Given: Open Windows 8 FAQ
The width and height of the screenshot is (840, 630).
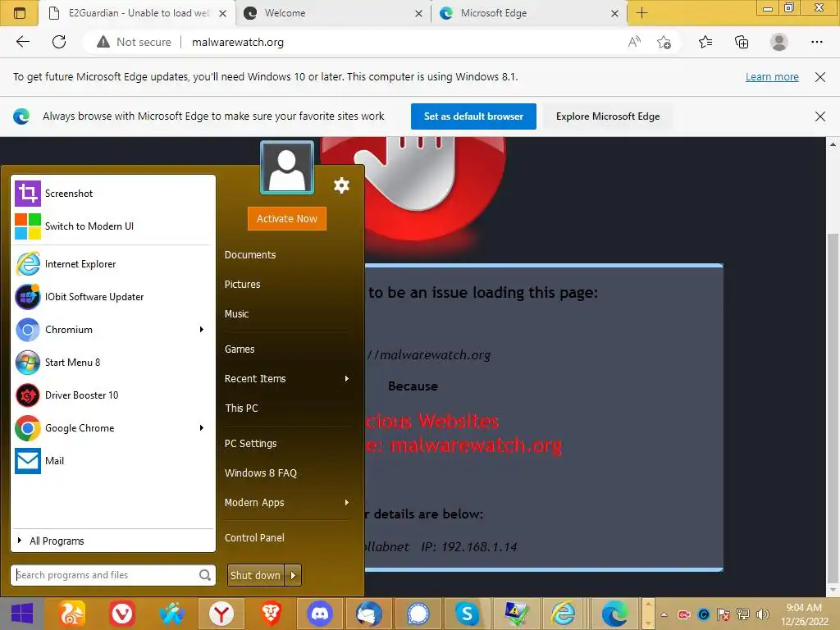Looking at the screenshot, I should coord(260,473).
